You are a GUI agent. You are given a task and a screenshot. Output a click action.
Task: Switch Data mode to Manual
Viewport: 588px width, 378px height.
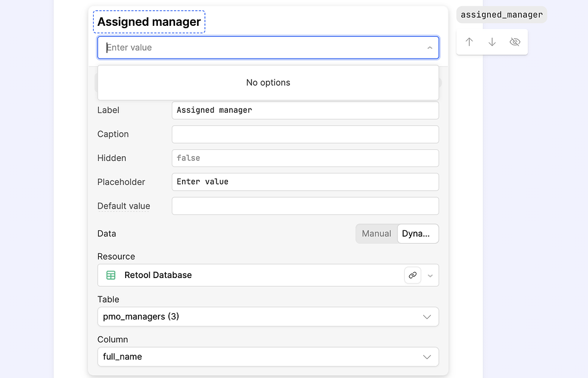click(377, 234)
